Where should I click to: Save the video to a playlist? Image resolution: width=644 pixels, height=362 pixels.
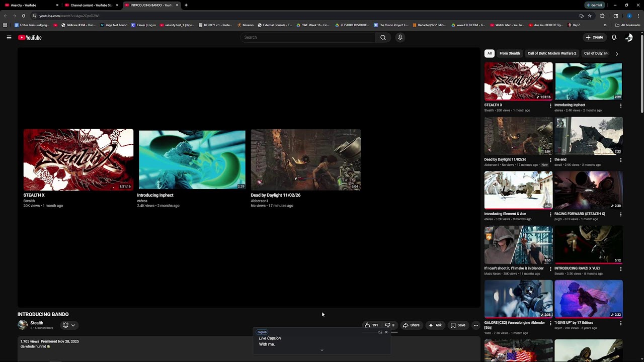click(x=458, y=325)
